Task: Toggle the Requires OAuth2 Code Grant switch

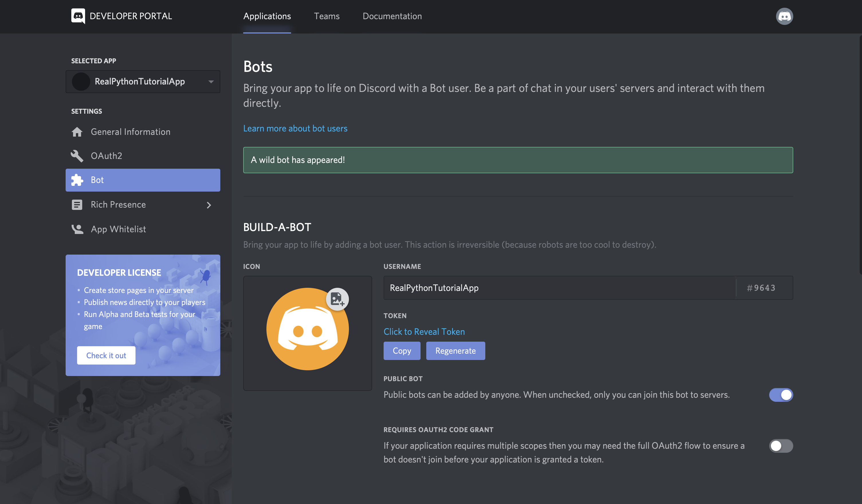Action: click(x=782, y=445)
